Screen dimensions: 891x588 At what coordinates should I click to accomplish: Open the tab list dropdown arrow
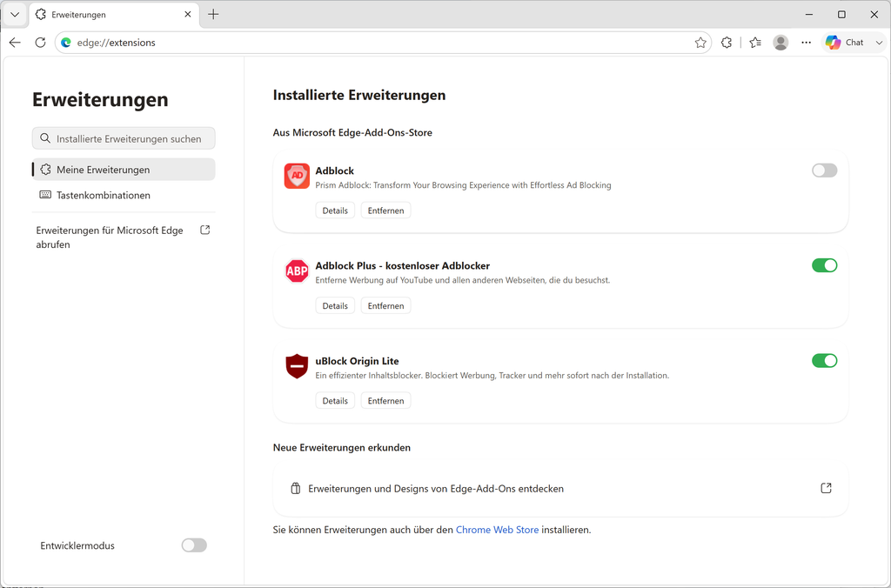(16, 15)
